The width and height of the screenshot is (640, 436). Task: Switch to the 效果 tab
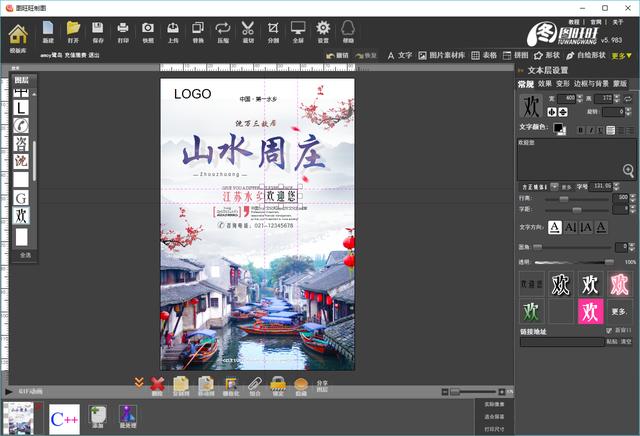pyautogui.click(x=544, y=84)
